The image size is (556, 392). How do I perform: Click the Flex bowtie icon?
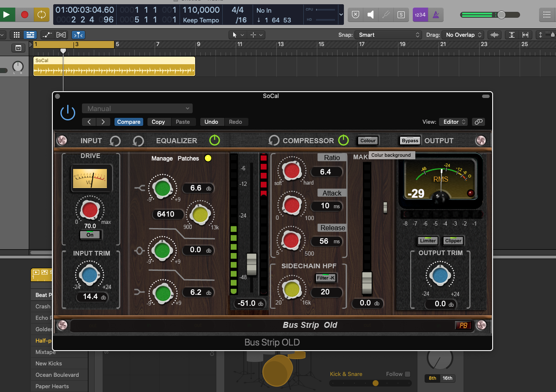pos(61,35)
